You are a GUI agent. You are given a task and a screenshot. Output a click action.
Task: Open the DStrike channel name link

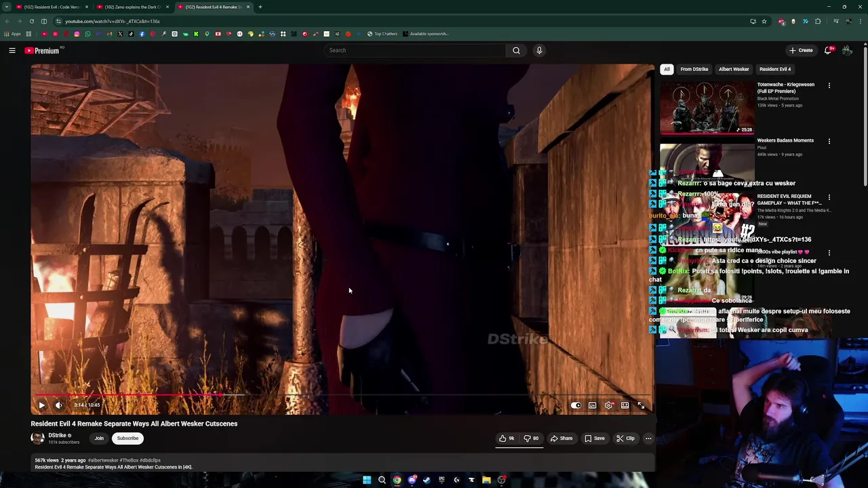57,435
